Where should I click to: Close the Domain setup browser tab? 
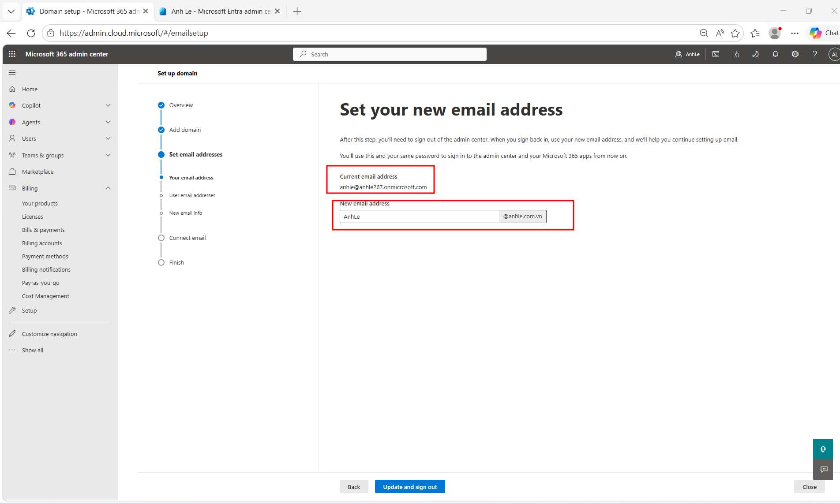[146, 11]
